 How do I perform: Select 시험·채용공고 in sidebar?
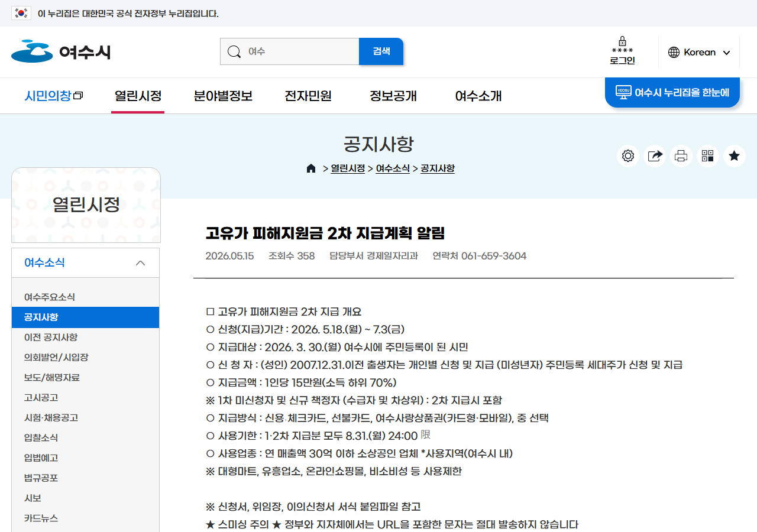coord(85,417)
